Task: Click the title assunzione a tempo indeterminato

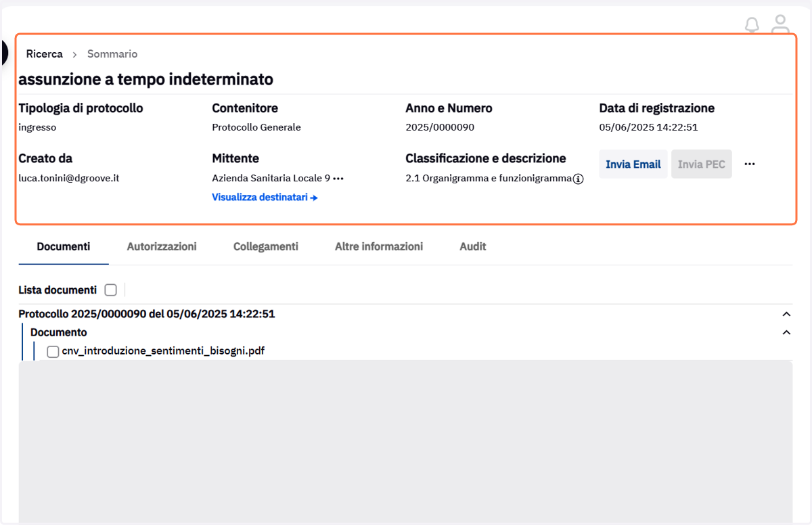Action: [146, 79]
